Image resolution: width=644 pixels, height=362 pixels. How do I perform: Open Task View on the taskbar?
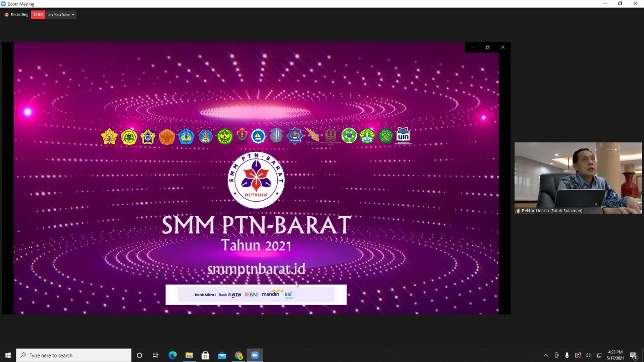pyautogui.click(x=155, y=355)
